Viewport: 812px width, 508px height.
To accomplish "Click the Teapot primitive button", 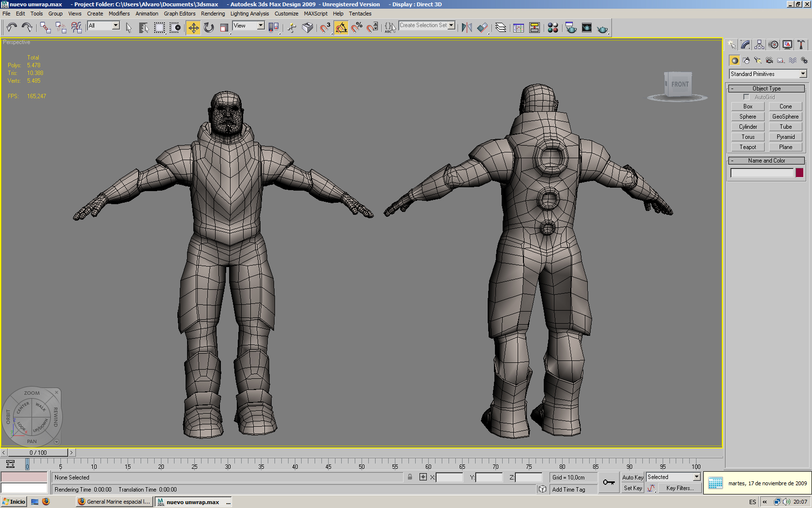I will click(748, 147).
